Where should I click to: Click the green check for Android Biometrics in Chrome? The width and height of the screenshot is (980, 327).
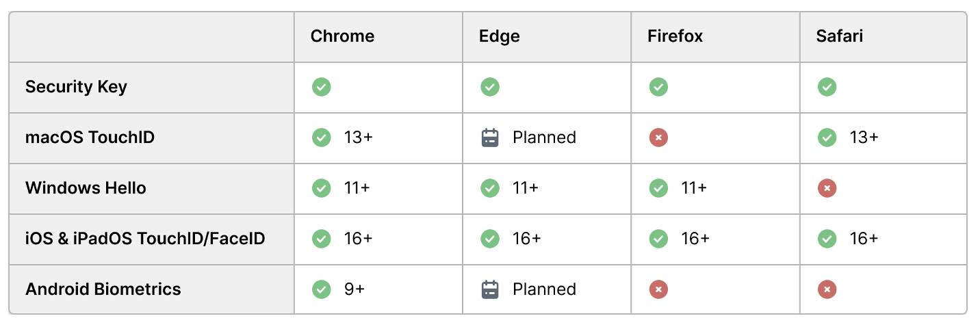[x=321, y=289]
